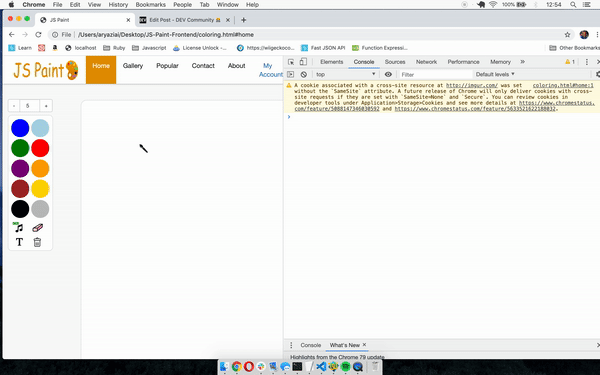Open Visual Studio Code from the Dock
600x375 pixels.
click(321, 367)
